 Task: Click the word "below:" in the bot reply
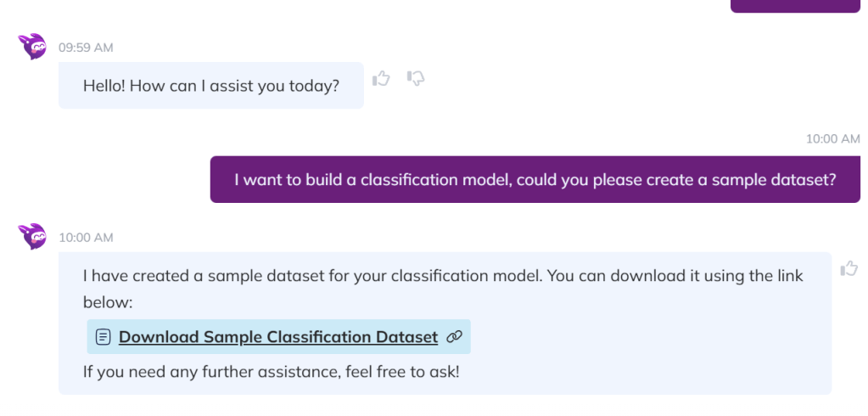[109, 302]
